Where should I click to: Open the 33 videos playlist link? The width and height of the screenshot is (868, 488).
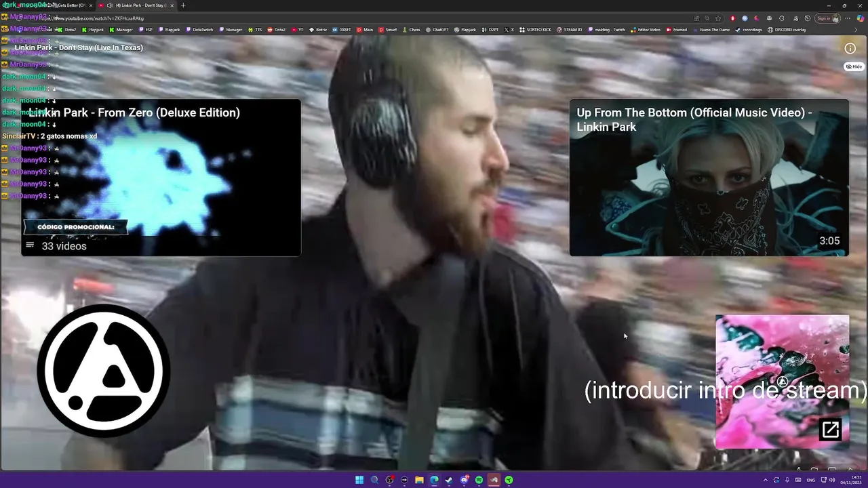tap(64, 246)
